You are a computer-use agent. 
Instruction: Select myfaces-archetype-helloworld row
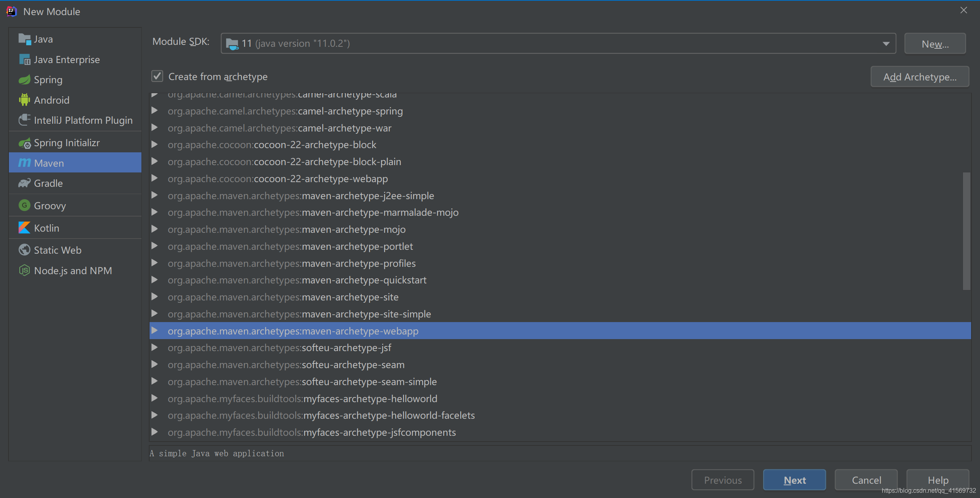[x=560, y=399]
